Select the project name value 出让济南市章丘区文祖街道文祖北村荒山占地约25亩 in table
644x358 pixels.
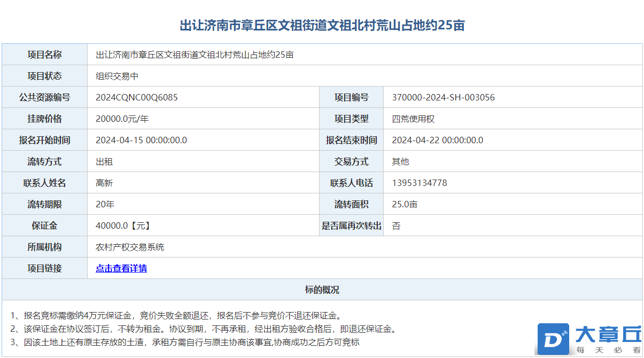(195, 55)
